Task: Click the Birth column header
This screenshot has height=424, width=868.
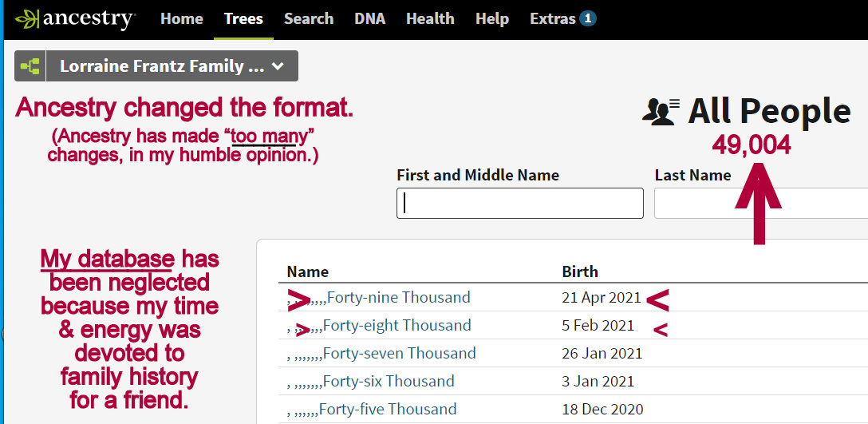Action: (580, 271)
